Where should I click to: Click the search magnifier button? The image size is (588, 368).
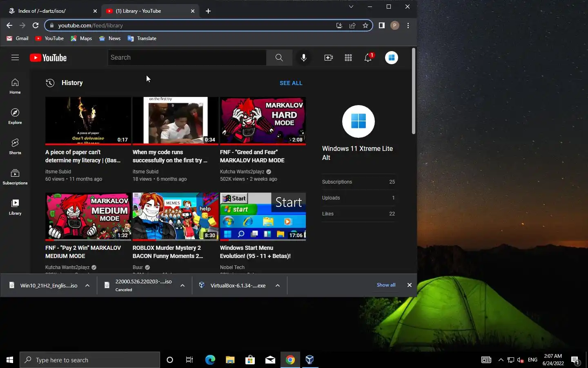(x=279, y=58)
